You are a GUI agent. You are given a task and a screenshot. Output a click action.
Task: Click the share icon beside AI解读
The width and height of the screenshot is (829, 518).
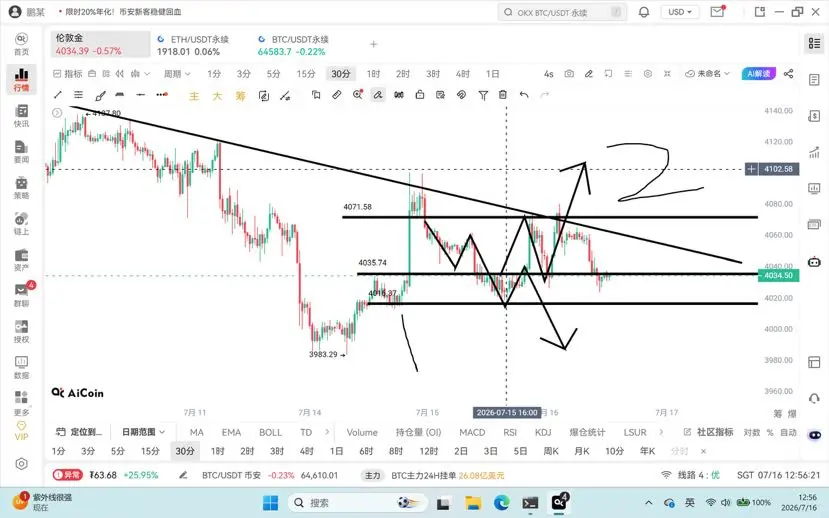click(788, 74)
